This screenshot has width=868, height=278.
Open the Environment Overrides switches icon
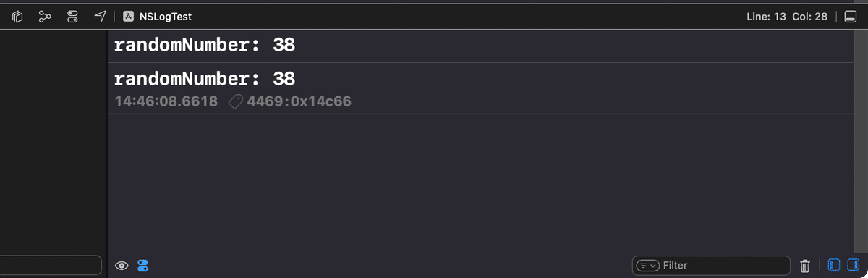pyautogui.click(x=72, y=17)
